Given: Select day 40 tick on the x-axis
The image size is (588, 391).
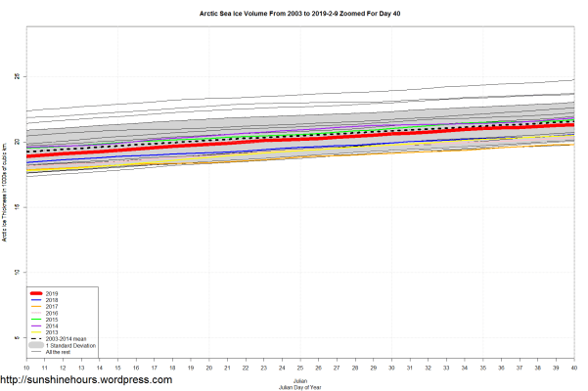Looking at the screenshot, I should tap(573, 369).
